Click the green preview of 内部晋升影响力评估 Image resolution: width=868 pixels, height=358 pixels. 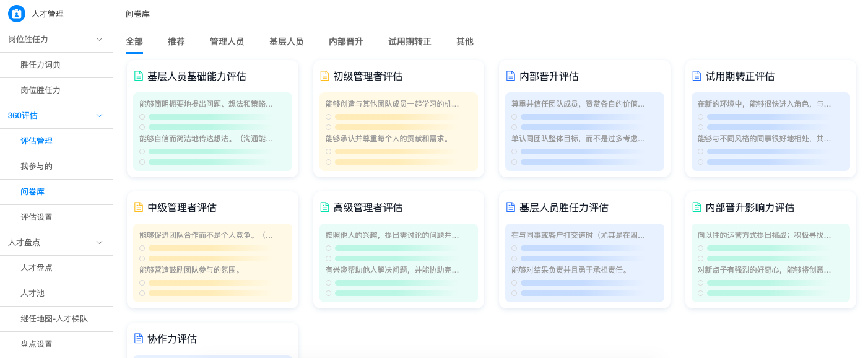click(771, 263)
